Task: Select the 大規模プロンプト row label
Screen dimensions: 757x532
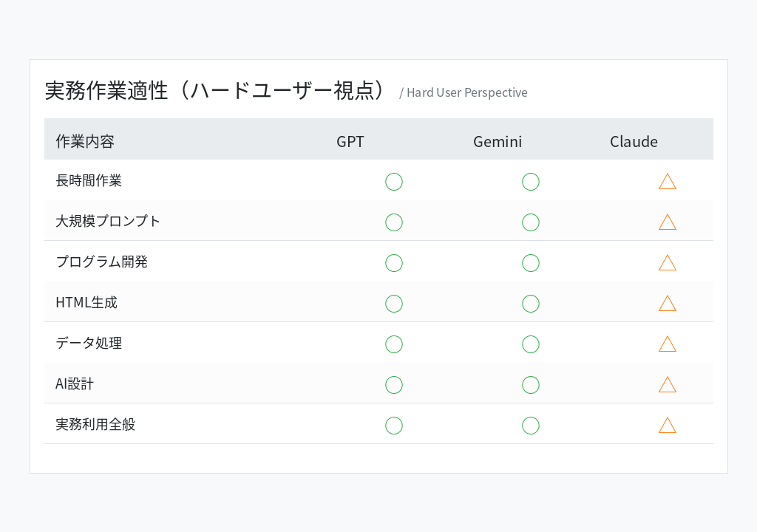Action: click(107, 221)
